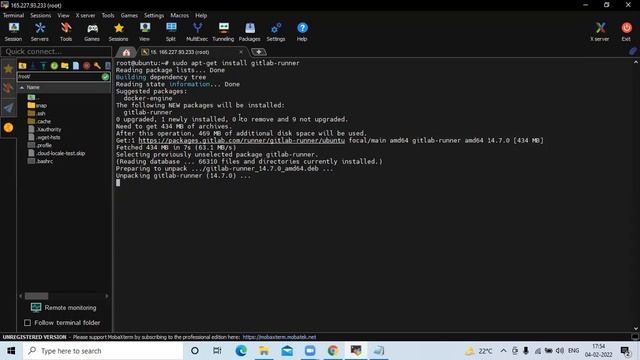
Task: Open the Terminal menu
Action: point(13,16)
